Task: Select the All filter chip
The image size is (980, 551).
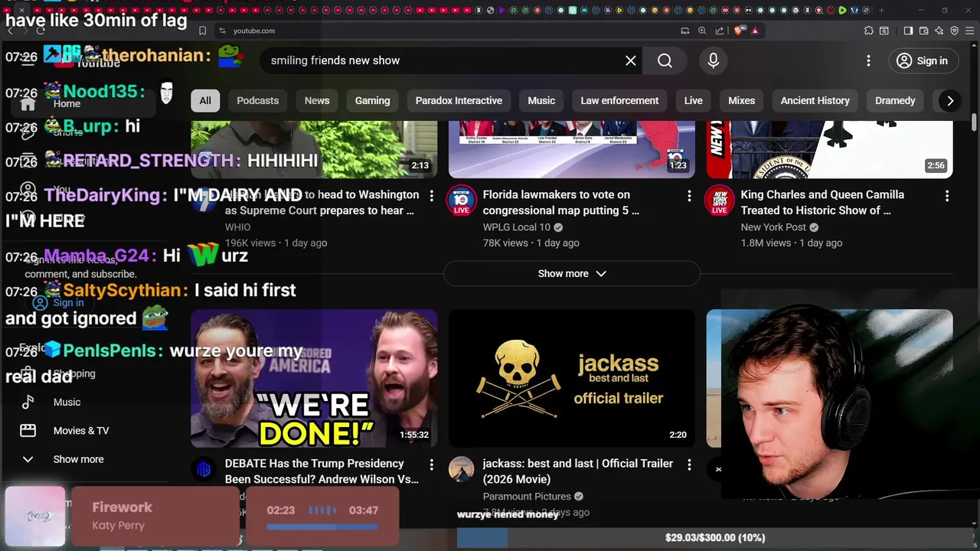Action: [205, 100]
